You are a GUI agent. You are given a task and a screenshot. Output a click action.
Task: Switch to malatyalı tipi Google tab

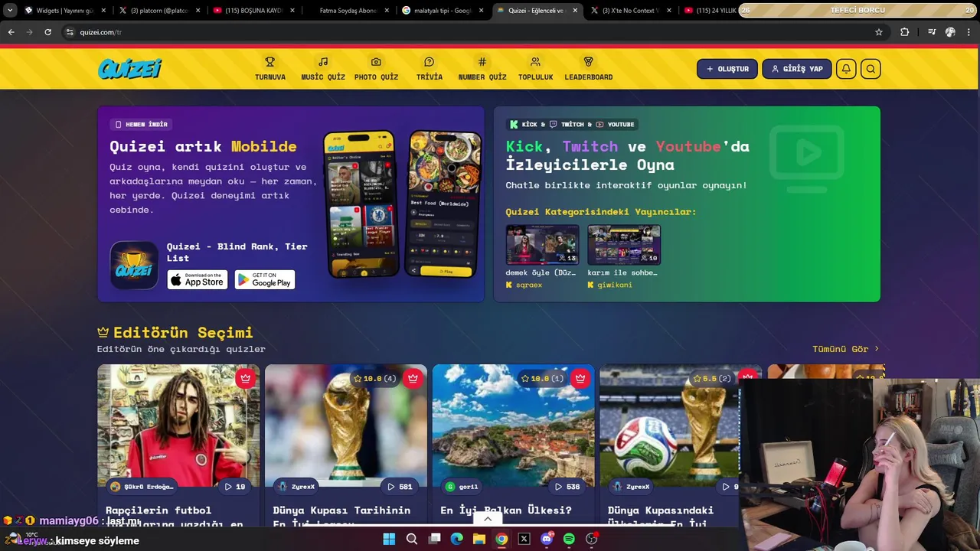(x=441, y=11)
